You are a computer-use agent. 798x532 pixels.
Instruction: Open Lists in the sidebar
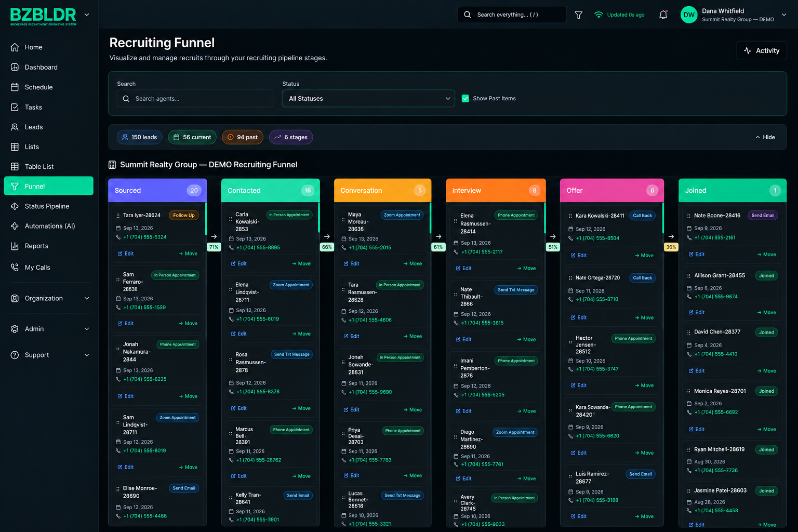(x=49, y=147)
